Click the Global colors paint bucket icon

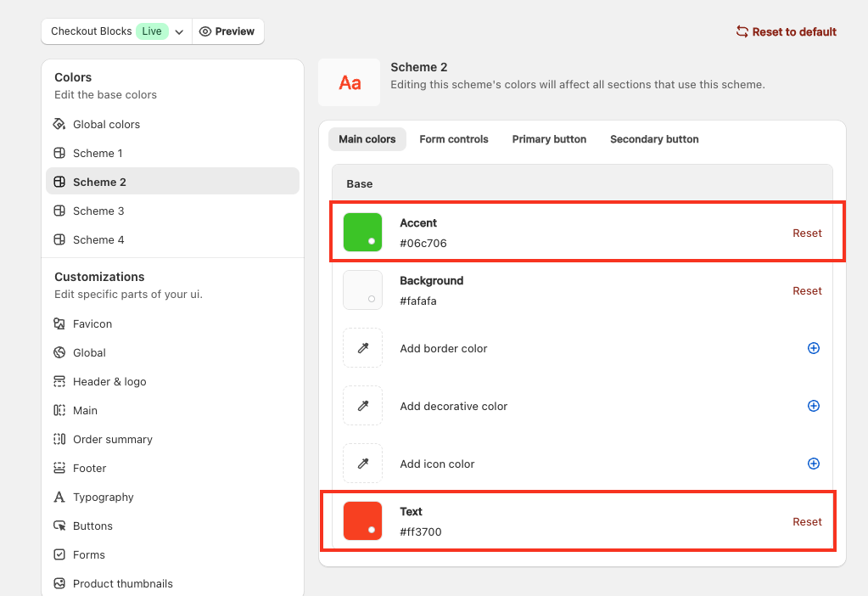59,124
